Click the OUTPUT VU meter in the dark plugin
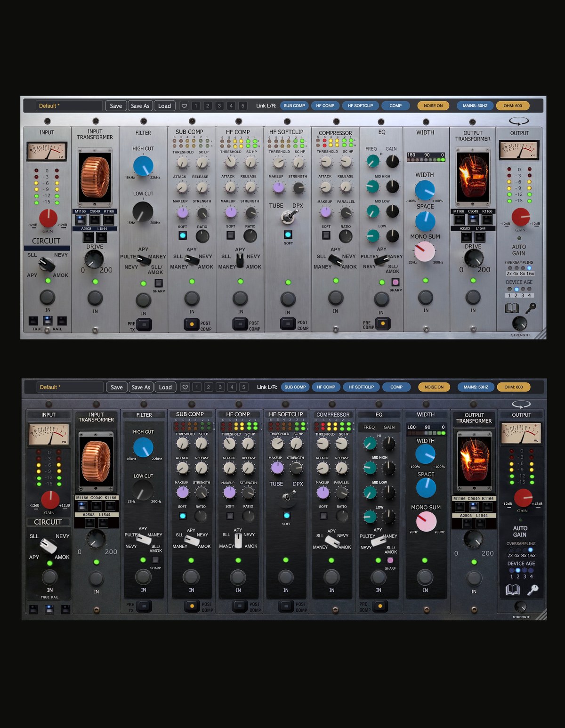 [x=521, y=433]
